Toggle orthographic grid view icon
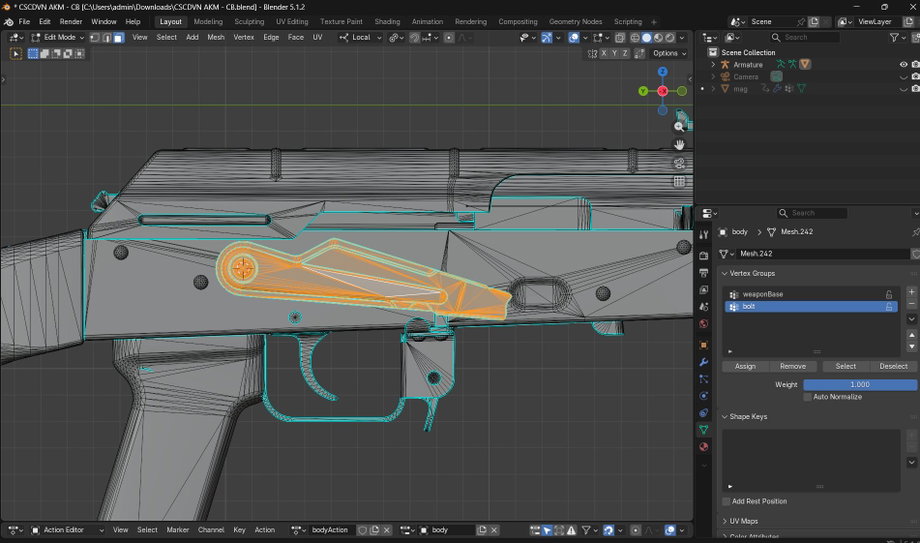The image size is (920, 543). coord(679,181)
